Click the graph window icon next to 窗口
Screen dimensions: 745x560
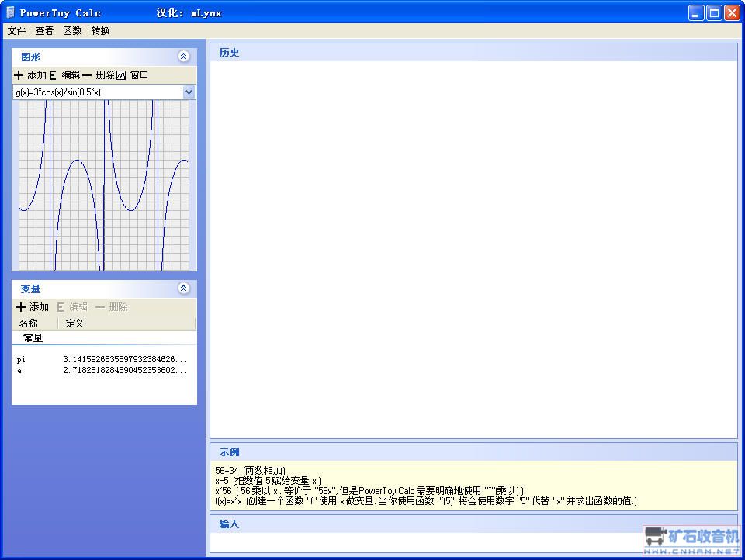click(x=121, y=75)
